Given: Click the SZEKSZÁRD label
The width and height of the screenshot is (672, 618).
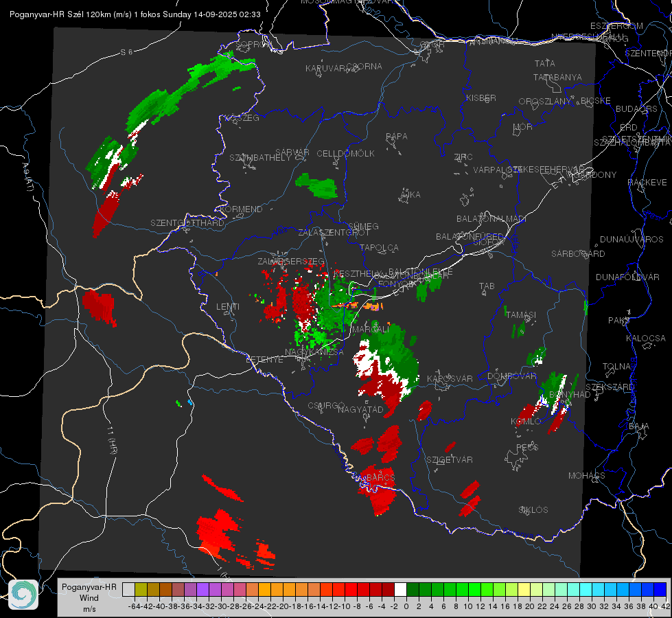Looking at the screenshot, I should coord(610,387).
